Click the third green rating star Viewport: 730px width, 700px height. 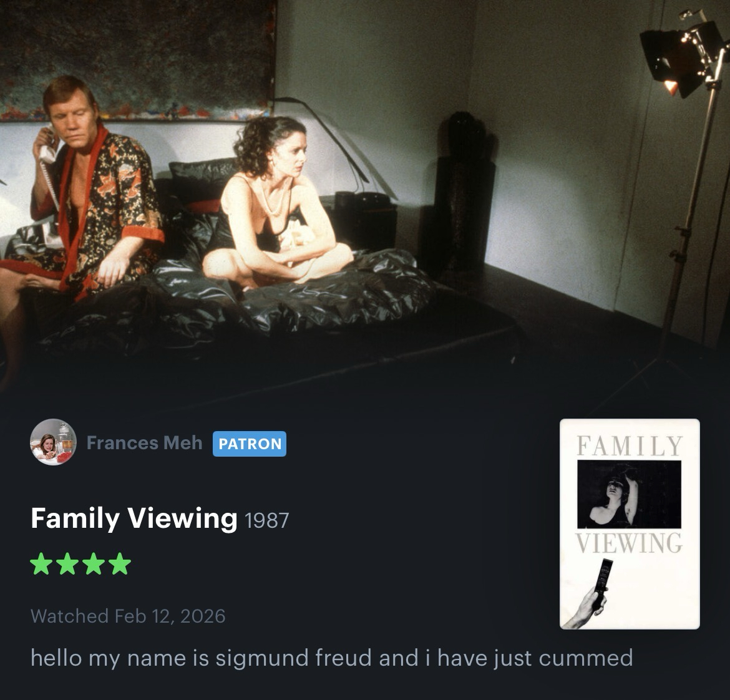pos(94,563)
